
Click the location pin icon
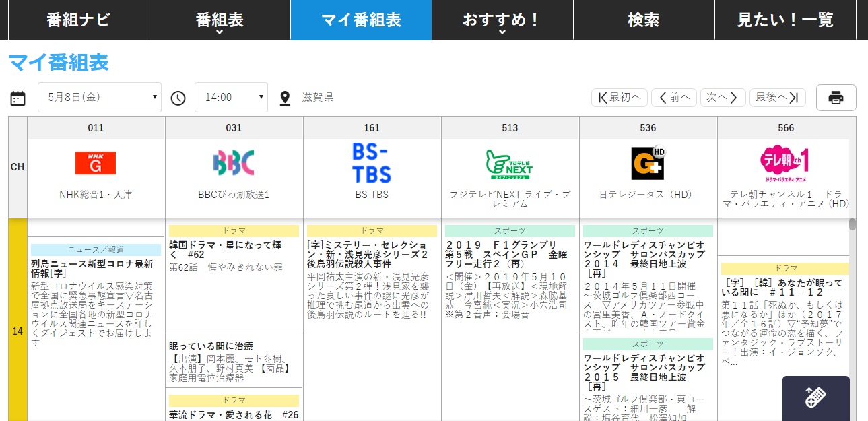pos(284,98)
